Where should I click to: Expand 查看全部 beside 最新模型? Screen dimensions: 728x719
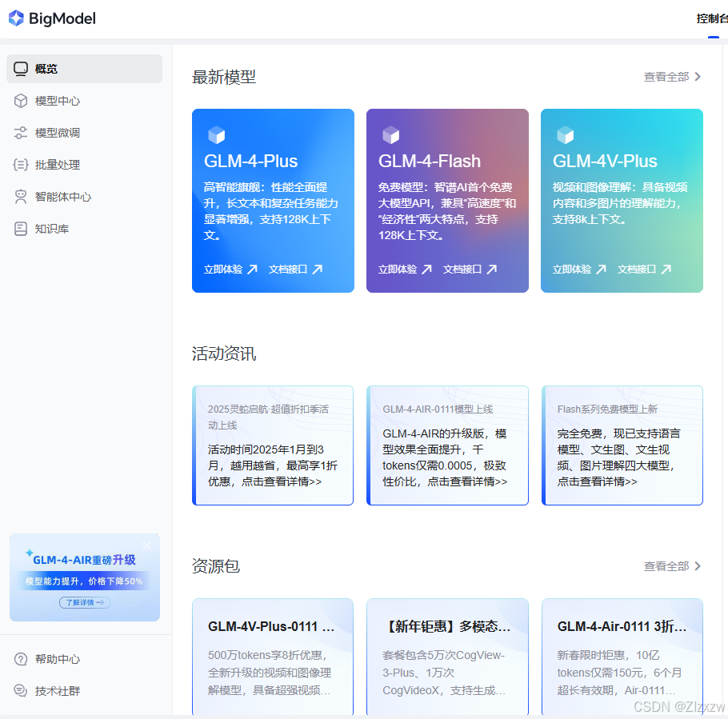point(667,77)
